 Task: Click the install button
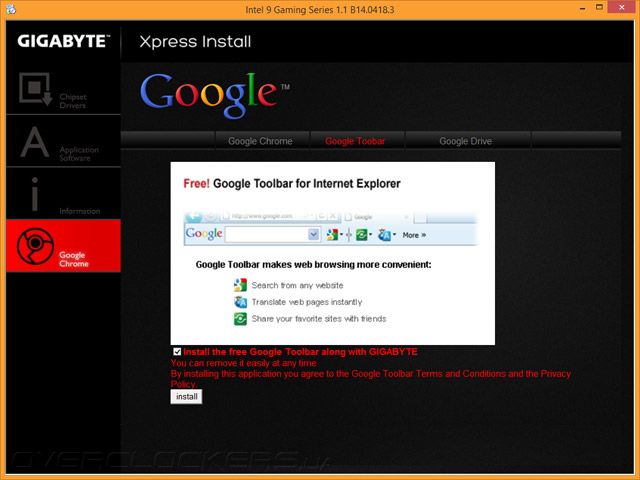click(186, 397)
